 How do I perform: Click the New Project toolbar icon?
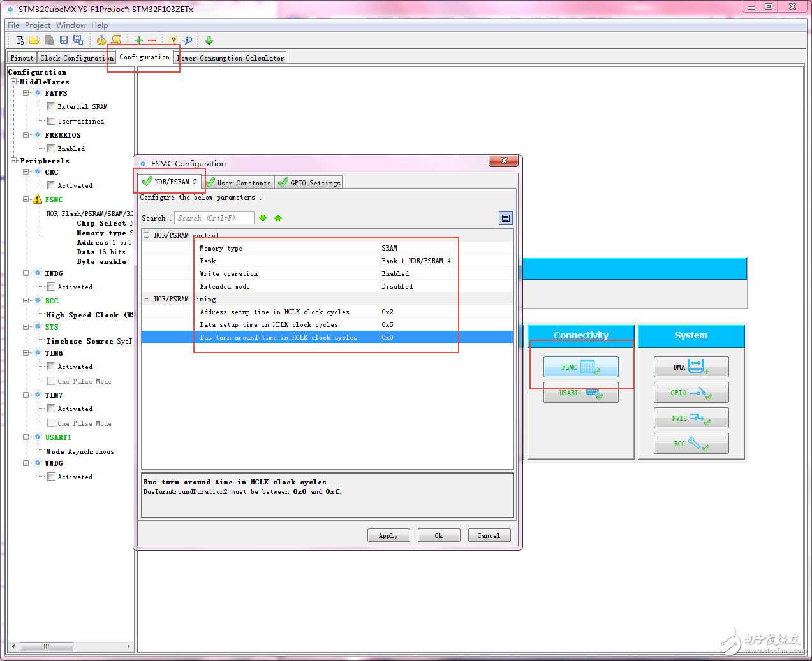tap(20, 40)
